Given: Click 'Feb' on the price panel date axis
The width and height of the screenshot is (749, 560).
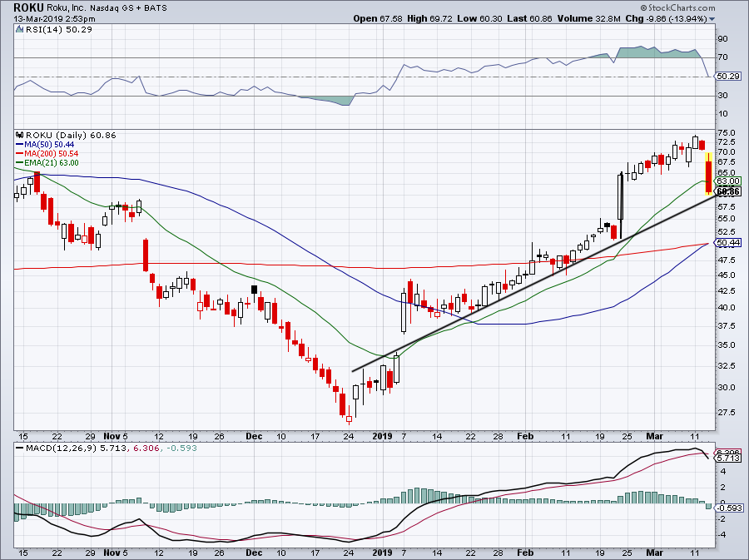Looking at the screenshot, I should click(x=525, y=436).
